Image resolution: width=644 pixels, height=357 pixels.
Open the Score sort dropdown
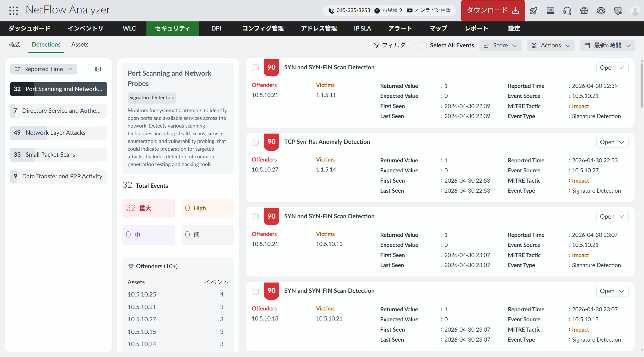[x=500, y=46]
